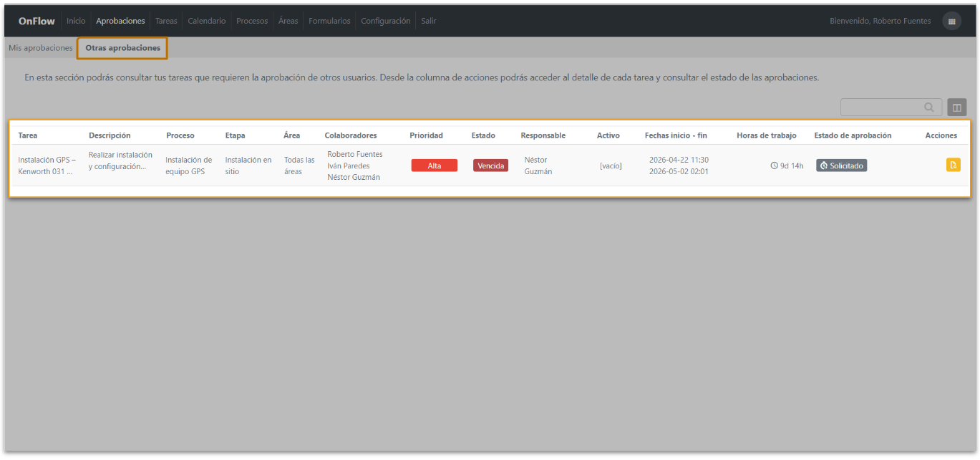This screenshot has height=460, width=980.
Task: Sort by the Proceso column header
Action: (x=180, y=135)
